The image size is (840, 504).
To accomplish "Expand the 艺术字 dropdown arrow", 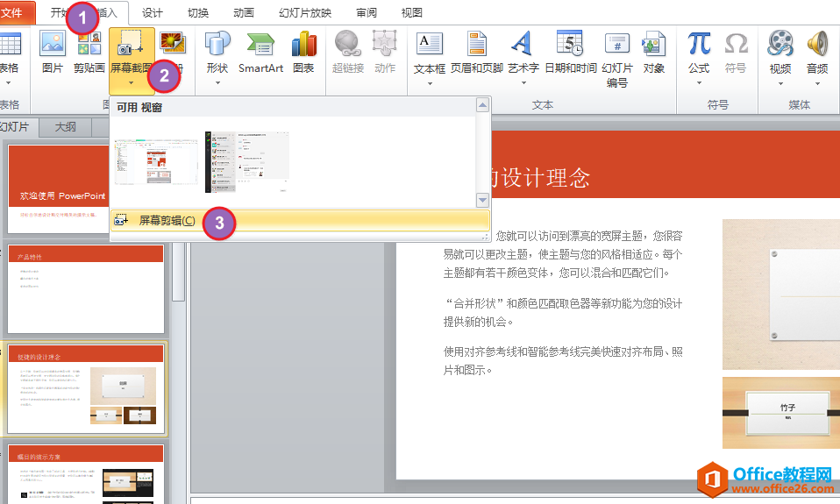I will [523, 83].
